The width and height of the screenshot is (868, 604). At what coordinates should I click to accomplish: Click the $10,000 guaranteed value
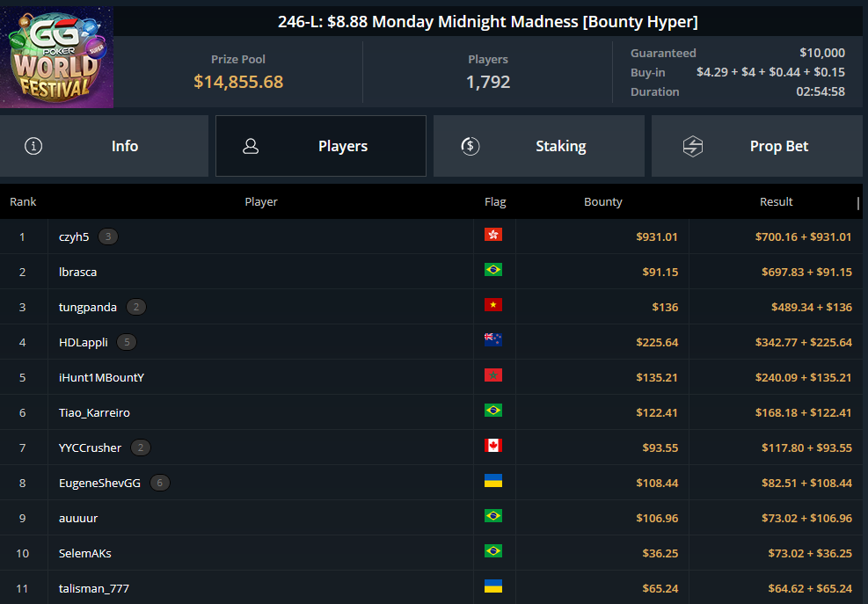pos(822,53)
